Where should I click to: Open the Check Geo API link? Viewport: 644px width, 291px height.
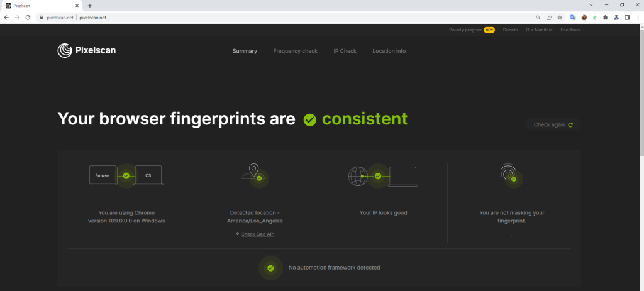click(257, 234)
